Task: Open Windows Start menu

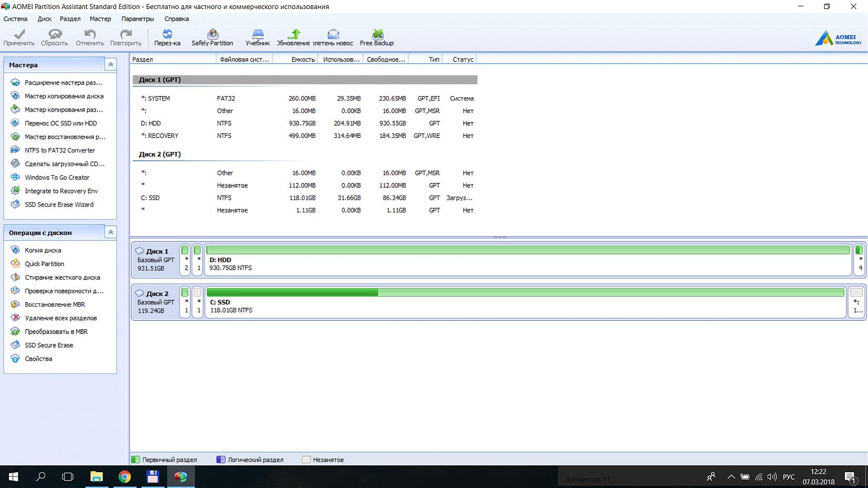Action: point(14,477)
